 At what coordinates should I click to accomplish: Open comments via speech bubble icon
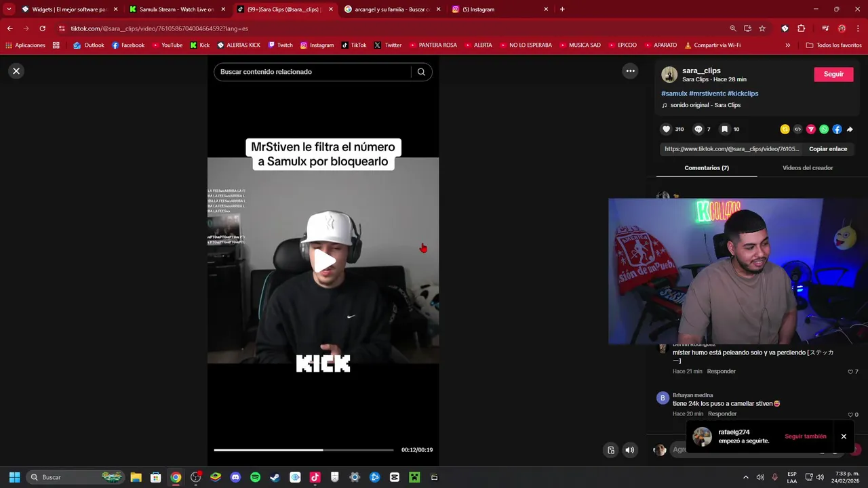(x=698, y=129)
